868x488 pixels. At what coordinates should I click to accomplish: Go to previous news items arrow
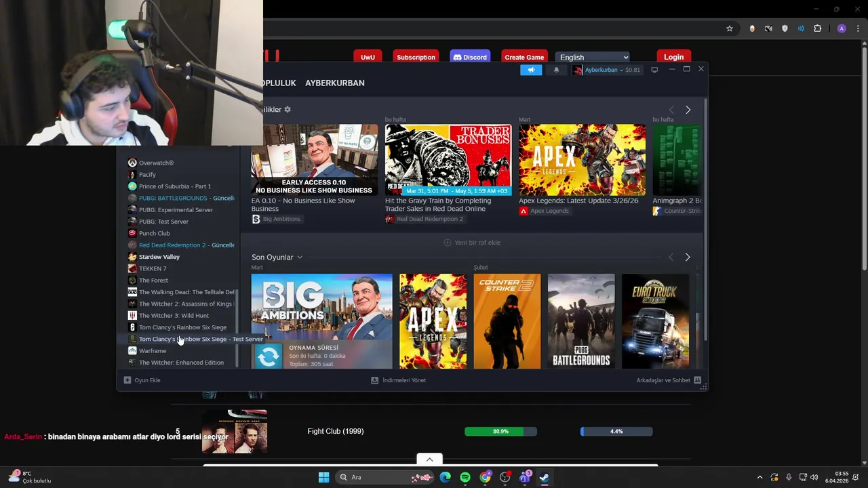671,110
